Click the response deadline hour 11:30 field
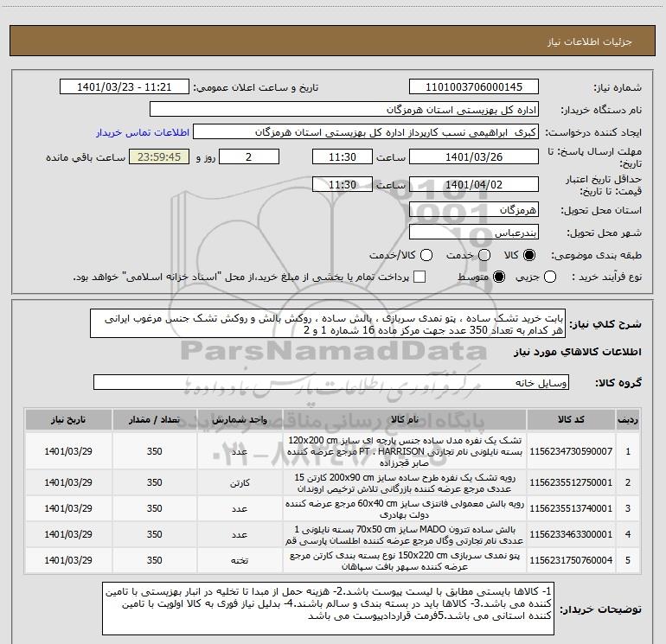Screen dimensions: 666x644 (343, 156)
